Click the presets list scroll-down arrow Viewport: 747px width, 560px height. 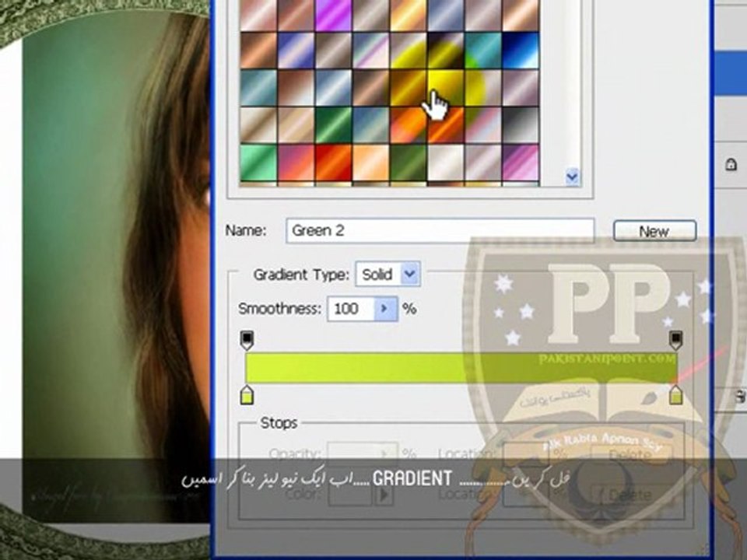pyautogui.click(x=572, y=177)
